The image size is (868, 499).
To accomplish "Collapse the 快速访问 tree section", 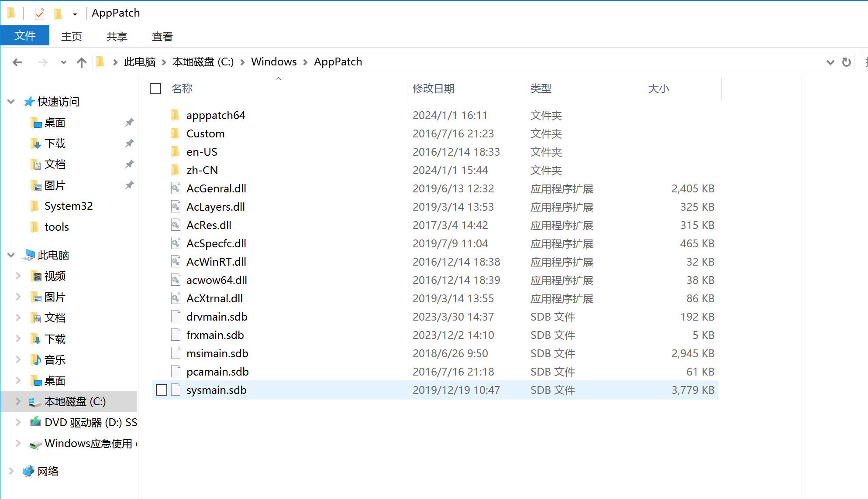I will point(11,102).
